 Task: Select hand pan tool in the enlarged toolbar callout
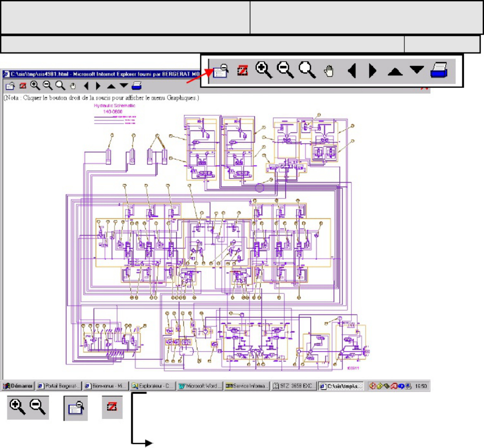(x=329, y=71)
